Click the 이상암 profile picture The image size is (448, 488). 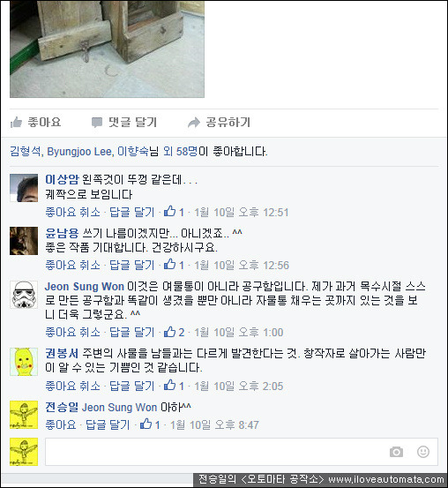(x=24, y=188)
